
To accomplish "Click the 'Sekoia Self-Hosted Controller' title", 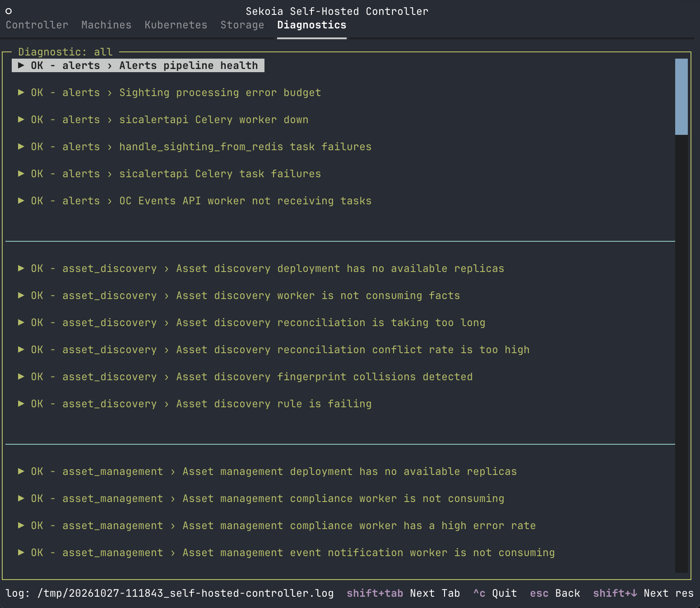I will pos(337,11).
